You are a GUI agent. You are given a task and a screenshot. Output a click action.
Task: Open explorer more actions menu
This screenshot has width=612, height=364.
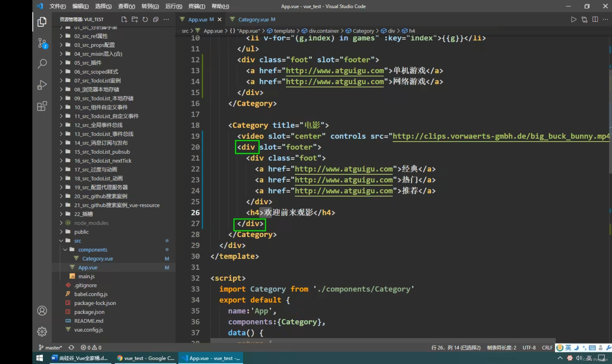point(166,19)
